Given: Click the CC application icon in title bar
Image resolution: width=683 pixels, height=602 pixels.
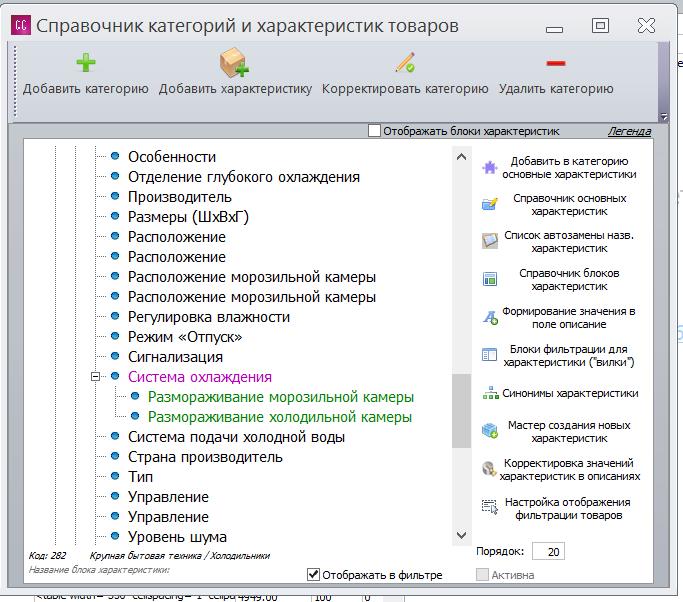Looking at the screenshot, I should click(x=21, y=25).
